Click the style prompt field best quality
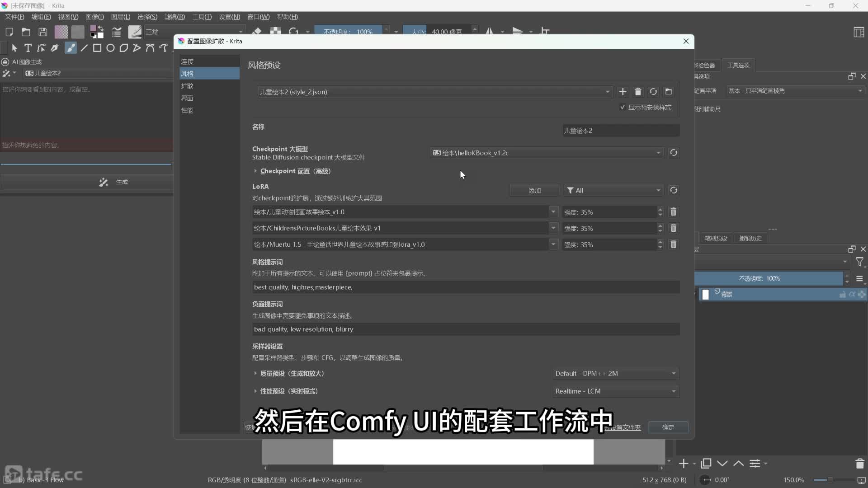 [466, 287]
